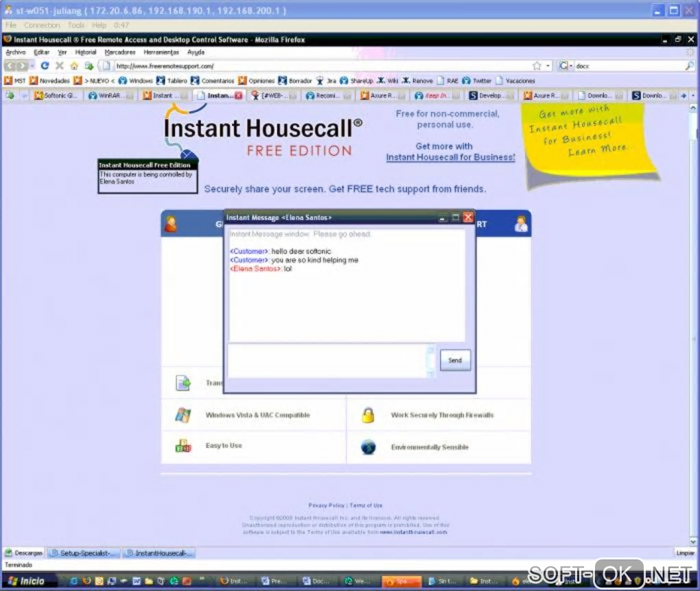Viewport: 700px width, 591px height.
Task: Click the globe Environmentally Sensible icon
Action: [x=368, y=447]
